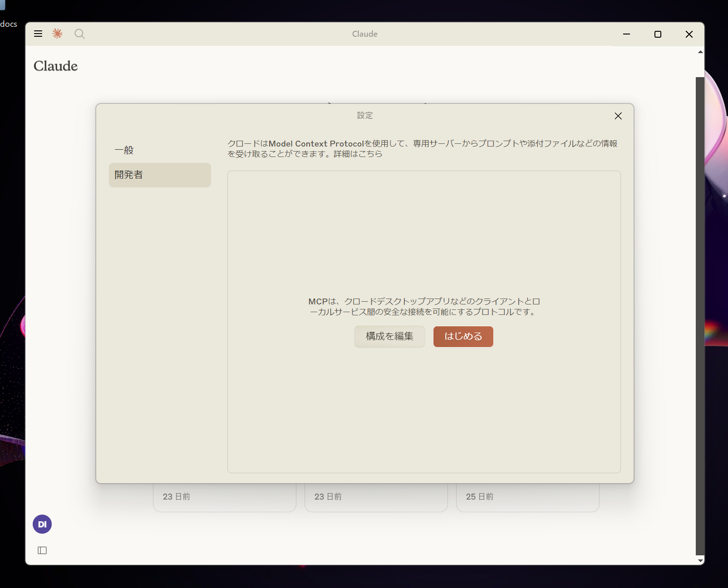Click the scrollbar down arrow
This screenshot has width=728, height=588.
(700, 560)
